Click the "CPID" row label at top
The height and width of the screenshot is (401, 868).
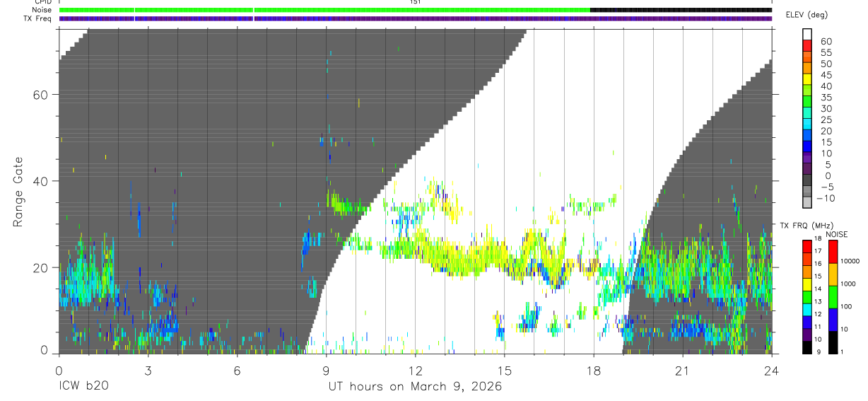43,2
